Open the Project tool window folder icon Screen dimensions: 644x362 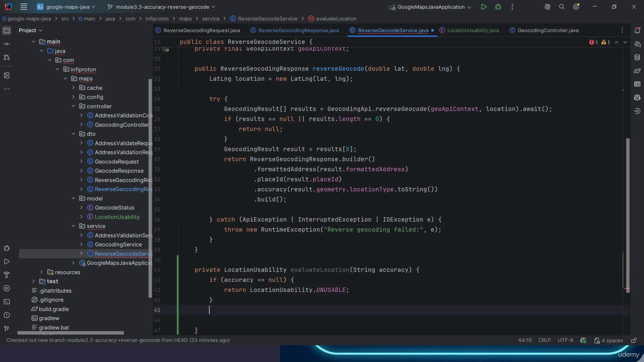click(x=7, y=31)
